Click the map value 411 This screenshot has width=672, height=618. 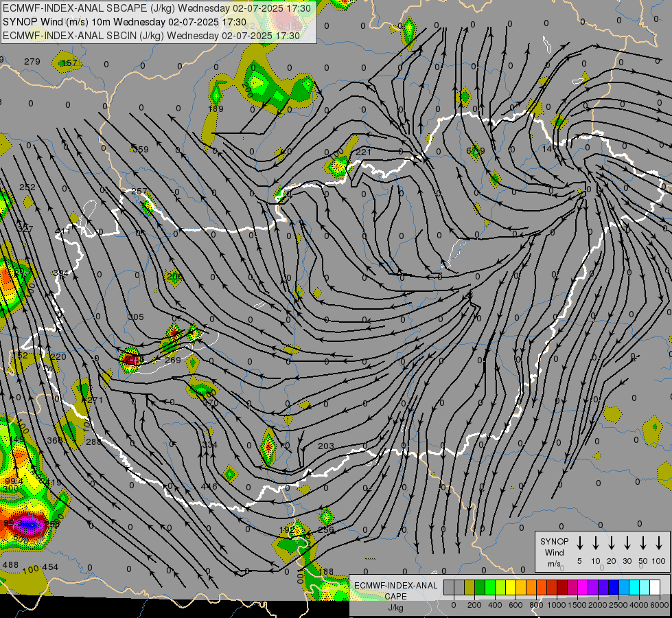pos(63,231)
